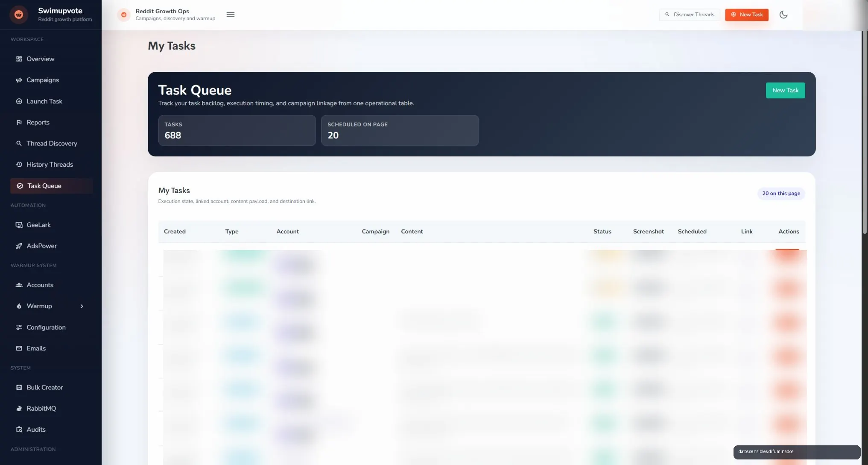The height and width of the screenshot is (465, 868).
Task: Click the Account column header
Action: point(287,232)
